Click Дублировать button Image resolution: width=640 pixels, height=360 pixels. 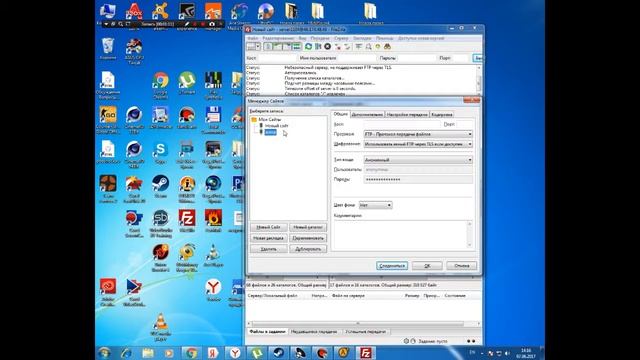coord(308,249)
